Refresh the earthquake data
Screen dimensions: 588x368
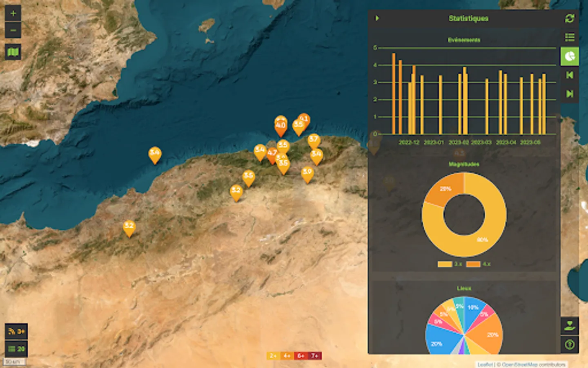570,18
